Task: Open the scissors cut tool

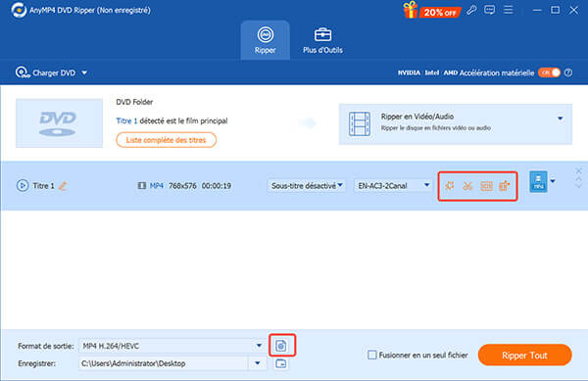Action: click(467, 186)
